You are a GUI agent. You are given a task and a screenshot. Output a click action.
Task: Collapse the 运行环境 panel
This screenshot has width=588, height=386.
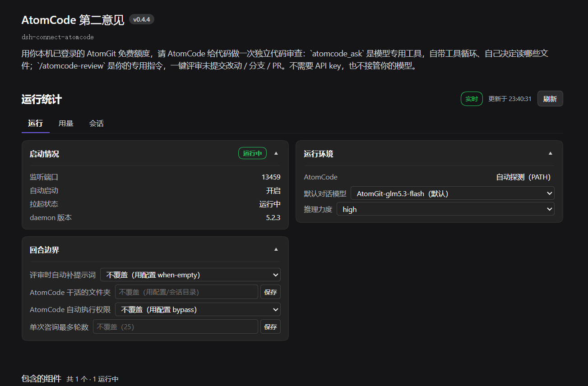click(551, 153)
